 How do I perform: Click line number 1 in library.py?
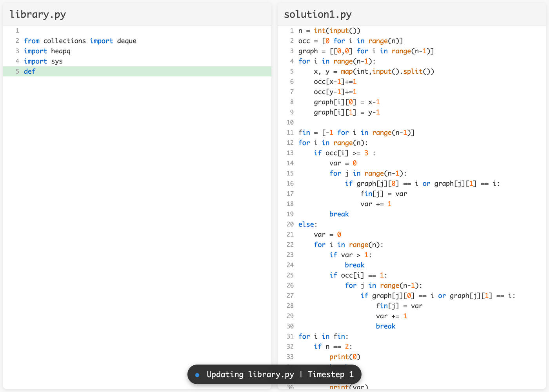click(x=17, y=31)
